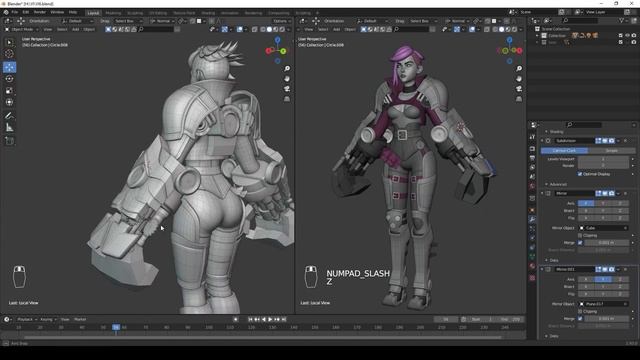Click the current frame marker on timeline

[116, 327]
